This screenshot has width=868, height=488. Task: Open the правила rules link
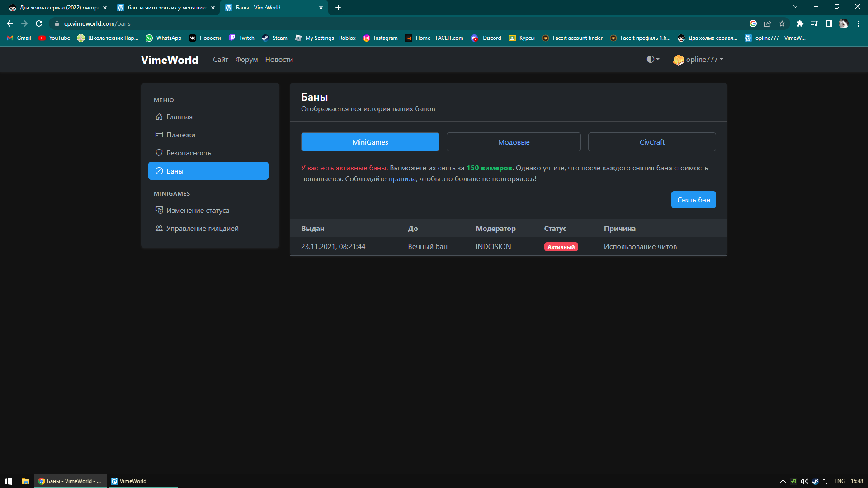402,179
